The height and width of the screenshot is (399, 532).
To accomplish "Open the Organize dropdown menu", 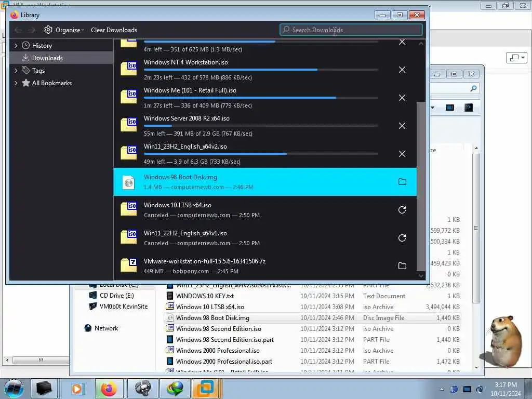I will coord(69,30).
